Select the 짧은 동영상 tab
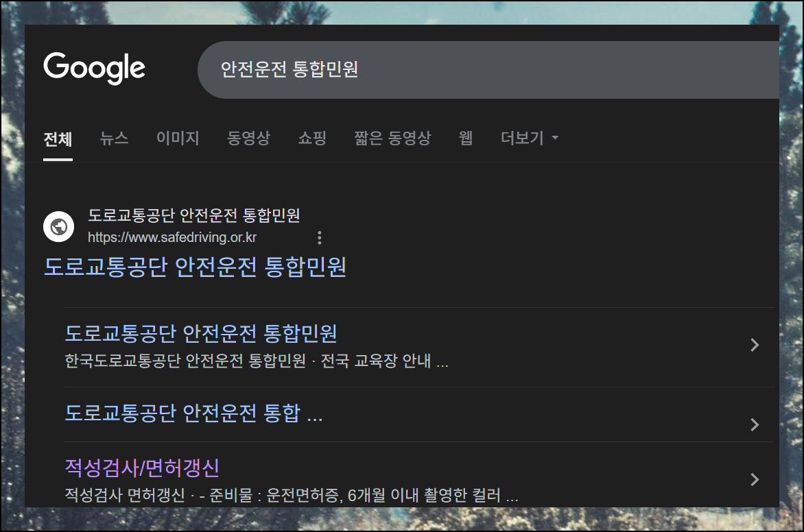 pyautogui.click(x=393, y=138)
